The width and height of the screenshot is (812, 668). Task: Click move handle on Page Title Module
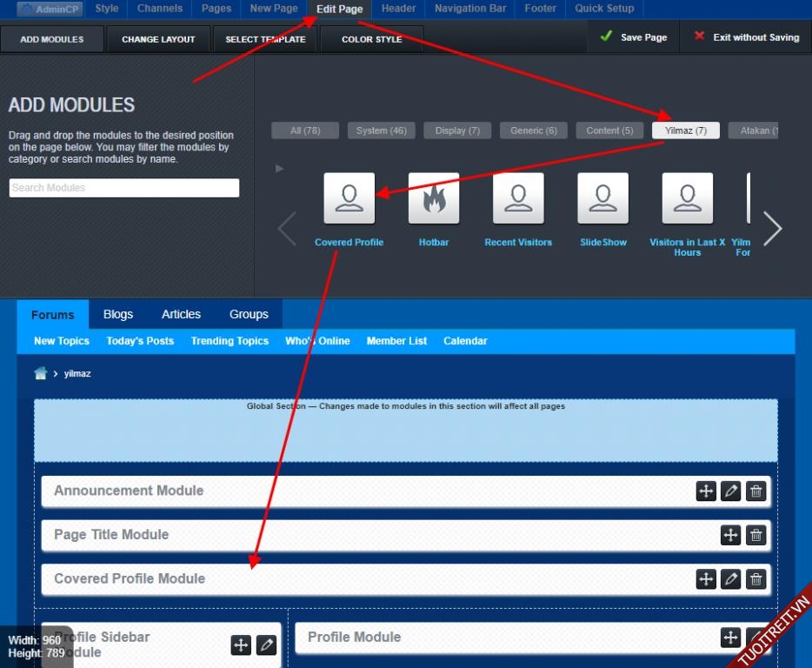pos(730,536)
